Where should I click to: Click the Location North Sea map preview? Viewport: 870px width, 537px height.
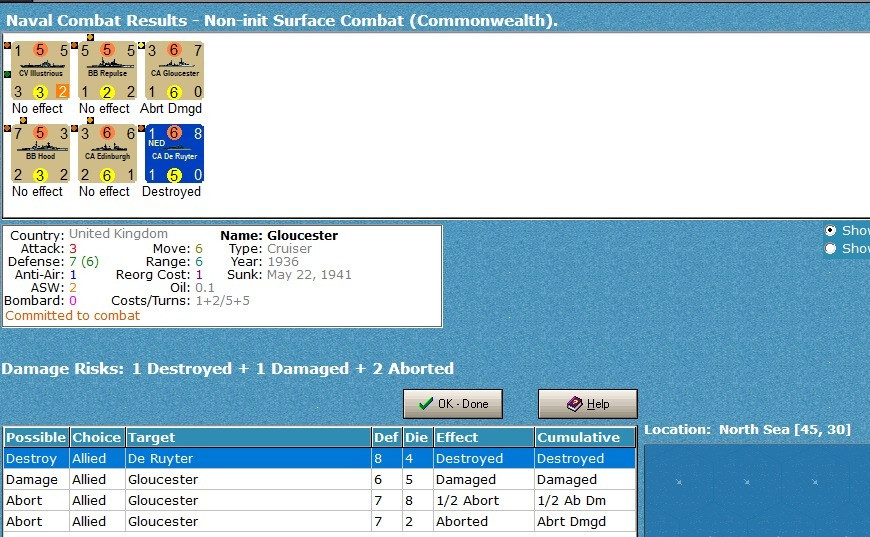coord(757,490)
